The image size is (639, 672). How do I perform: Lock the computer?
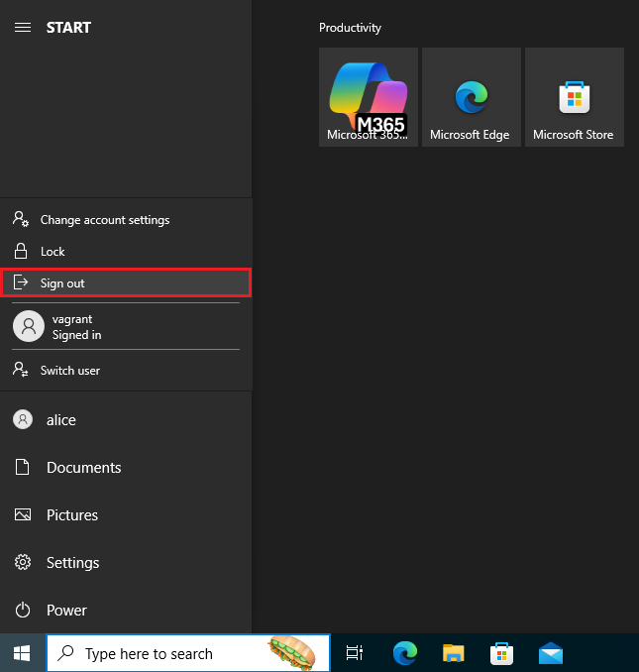(126, 252)
